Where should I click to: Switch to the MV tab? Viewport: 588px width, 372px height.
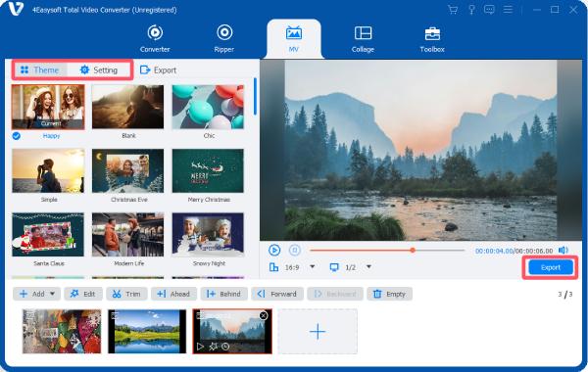click(294, 38)
